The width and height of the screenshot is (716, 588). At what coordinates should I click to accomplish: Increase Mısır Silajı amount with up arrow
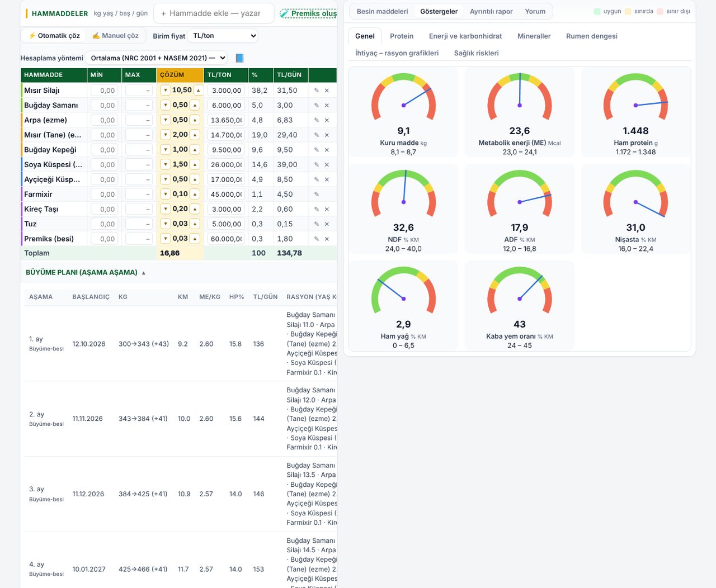198,90
